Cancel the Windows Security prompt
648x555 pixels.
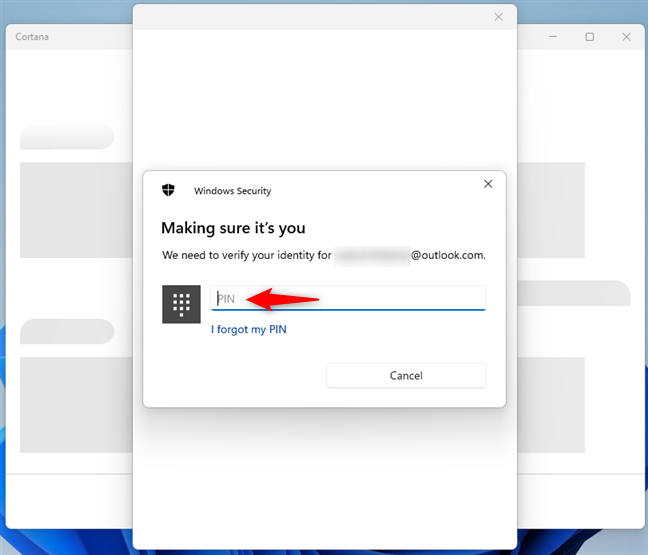point(406,375)
